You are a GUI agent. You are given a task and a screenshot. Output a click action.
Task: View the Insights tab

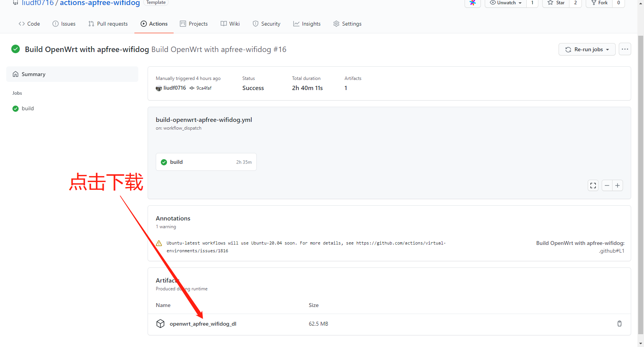pos(307,24)
